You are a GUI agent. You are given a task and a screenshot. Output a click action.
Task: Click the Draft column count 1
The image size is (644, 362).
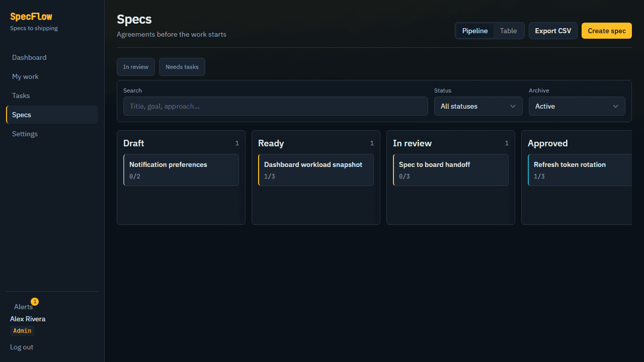(x=237, y=143)
